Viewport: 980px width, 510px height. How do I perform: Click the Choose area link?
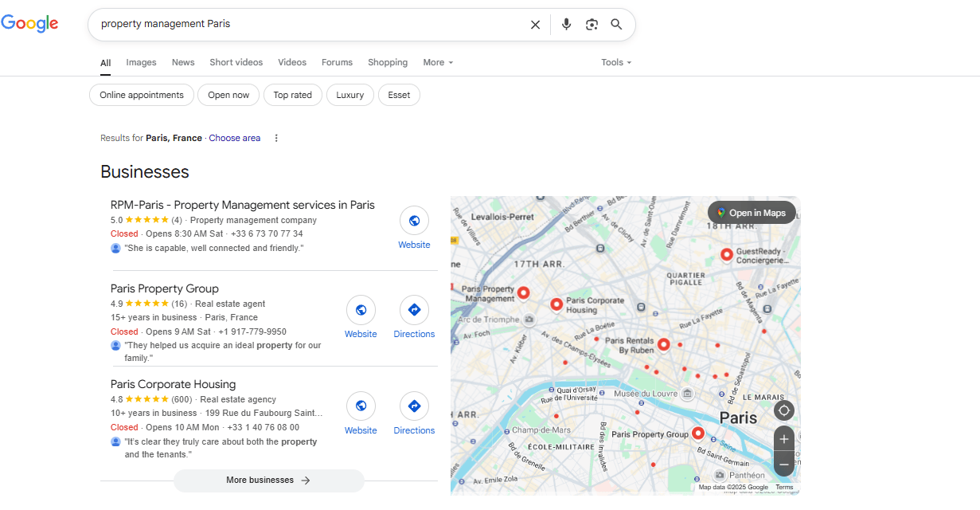pyautogui.click(x=235, y=138)
